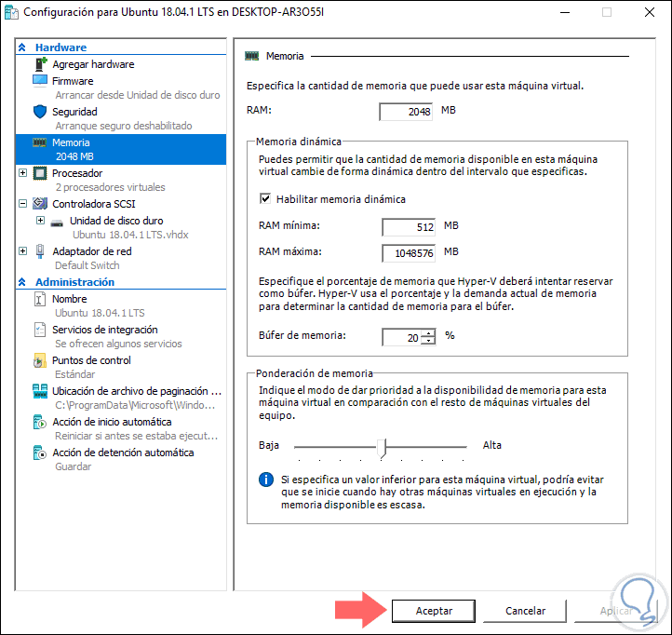Increase Búfer de memoria with up arrow
Image resolution: width=672 pixels, height=635 pixels.
[428, 333]
